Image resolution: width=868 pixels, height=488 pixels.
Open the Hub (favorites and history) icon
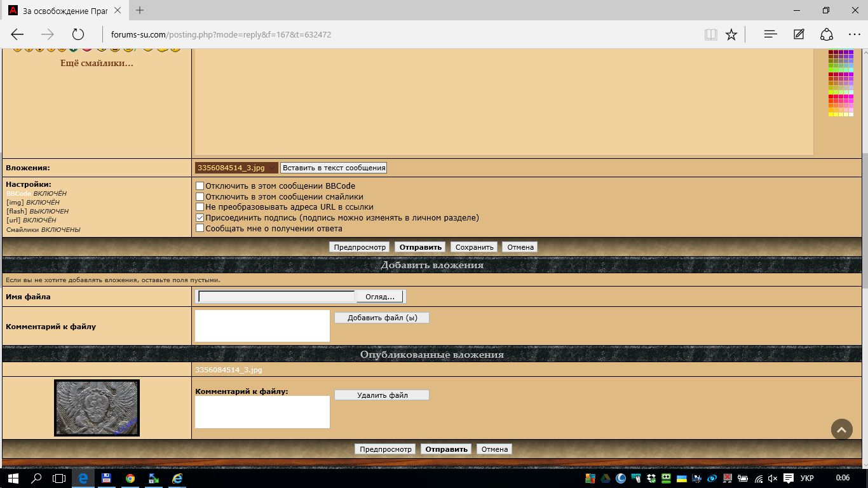771,34
